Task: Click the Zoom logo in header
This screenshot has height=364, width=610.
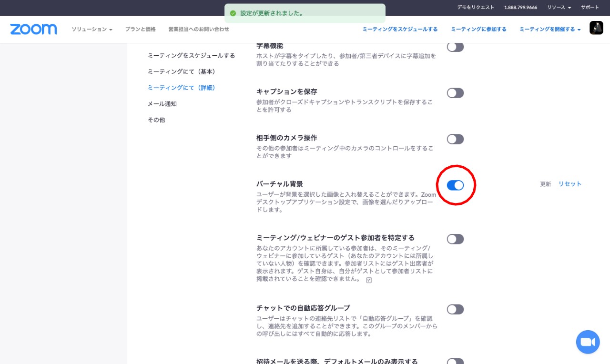Action: (33, 29)
